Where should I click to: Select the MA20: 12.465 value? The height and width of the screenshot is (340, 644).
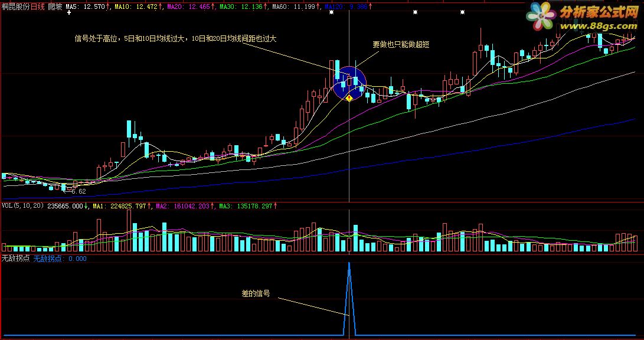188,6
